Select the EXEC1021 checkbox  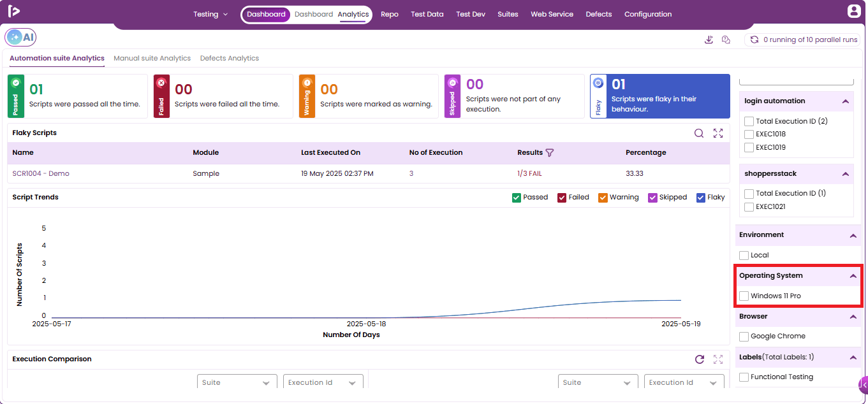[x=749, y=207]
